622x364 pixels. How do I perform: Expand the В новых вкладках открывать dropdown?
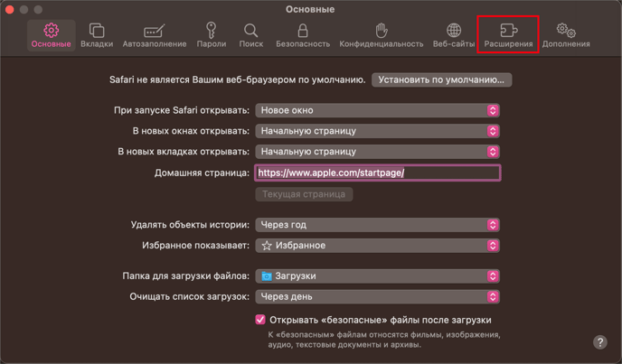[377, 152]
